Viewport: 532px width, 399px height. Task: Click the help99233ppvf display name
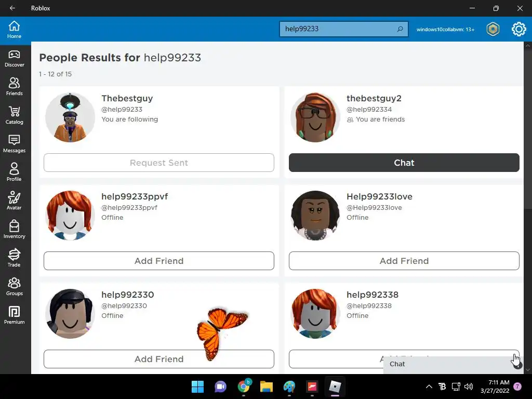point(135,196)
